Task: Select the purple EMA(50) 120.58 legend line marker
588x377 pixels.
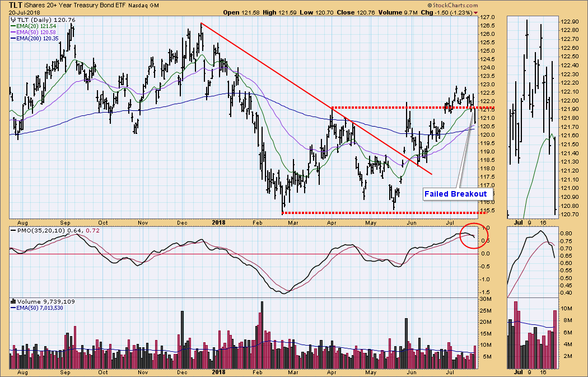Action: pyautogui.click(x=13, y=32)
